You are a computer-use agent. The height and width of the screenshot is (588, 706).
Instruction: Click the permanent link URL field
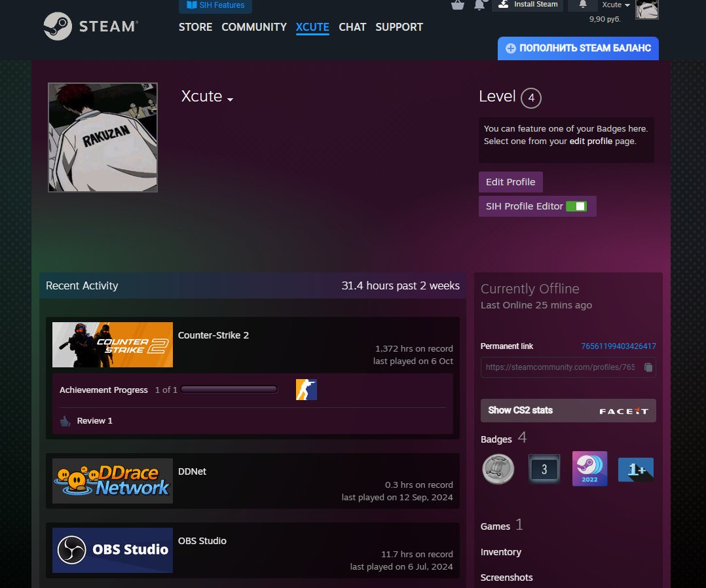tap(560, 367)
